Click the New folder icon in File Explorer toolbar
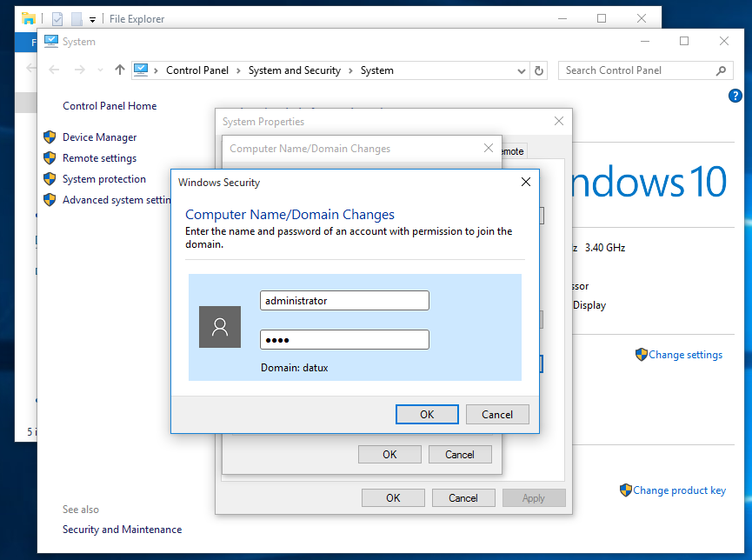The width and height of the screenshot is (752, 560). pos(77,19)
